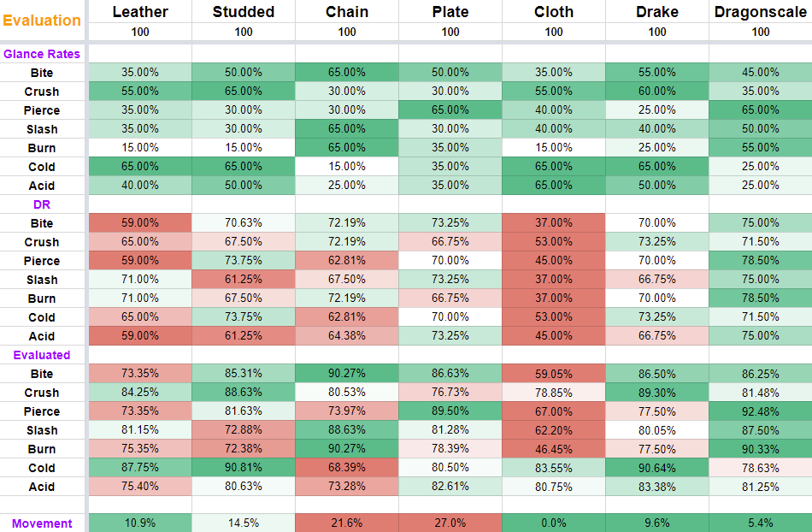Viewport: 812px width, 532px height.
Task: Click the 90.81% Studded Cold cell
Action: pos(244,468)
